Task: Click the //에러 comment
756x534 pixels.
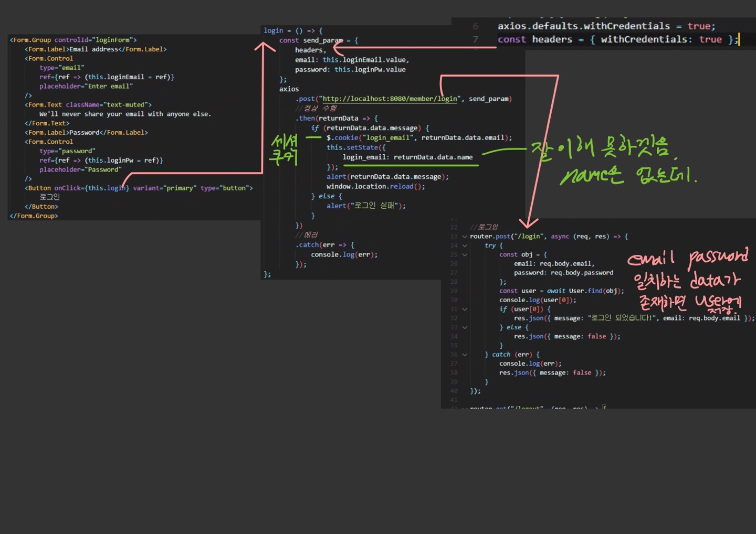Action: point(307,234)
